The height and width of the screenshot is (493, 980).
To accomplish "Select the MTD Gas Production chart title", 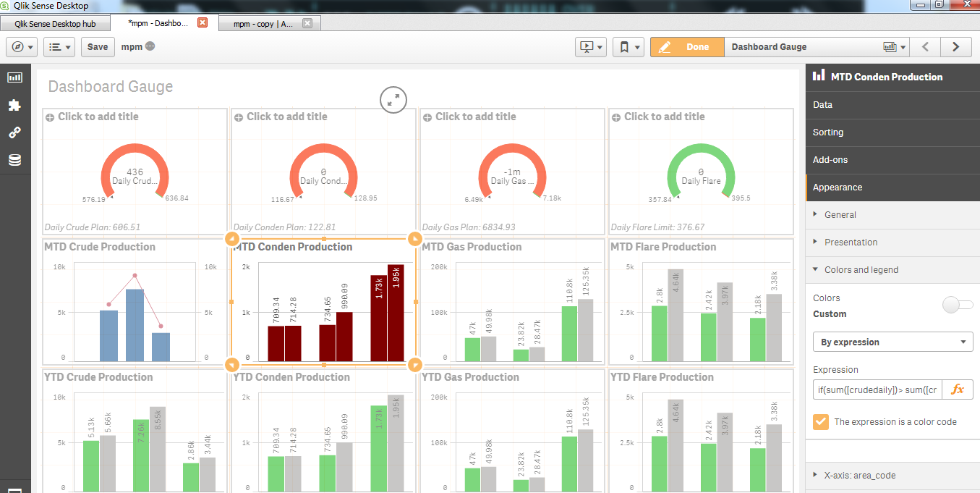I will click(x=472, y=247).
